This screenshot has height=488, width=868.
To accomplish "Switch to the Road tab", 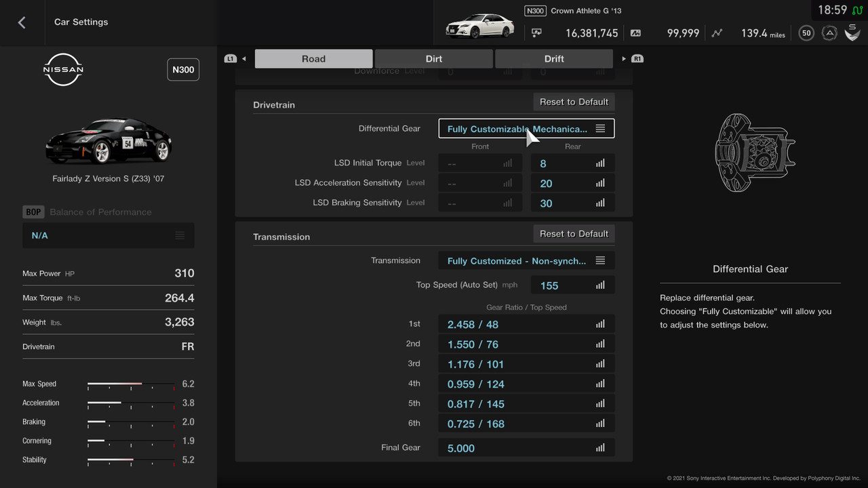I will [313, 59].
